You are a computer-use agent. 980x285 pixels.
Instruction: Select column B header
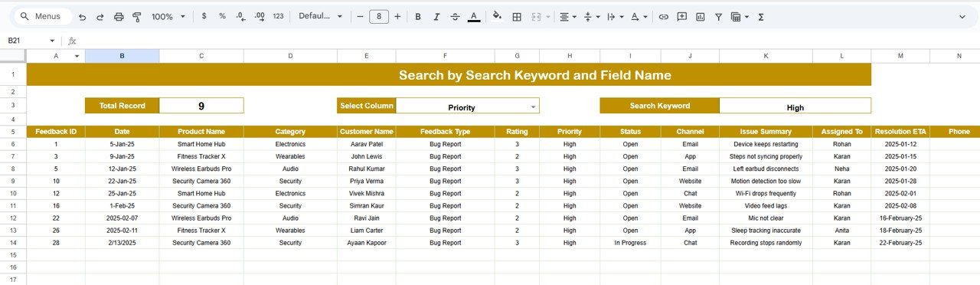(122, 56)
